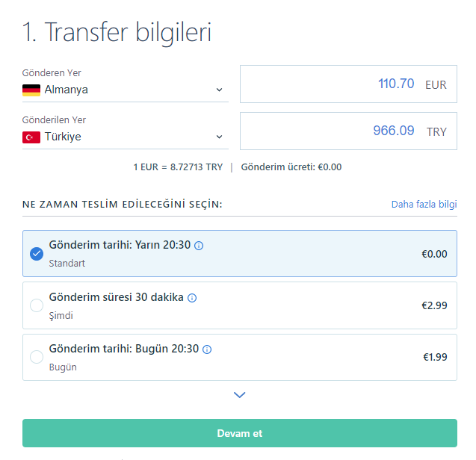Expand more delivery options with the chevron
Viewport: 476px width, 460px height.
pyautogui.click(x=239, y=395)
